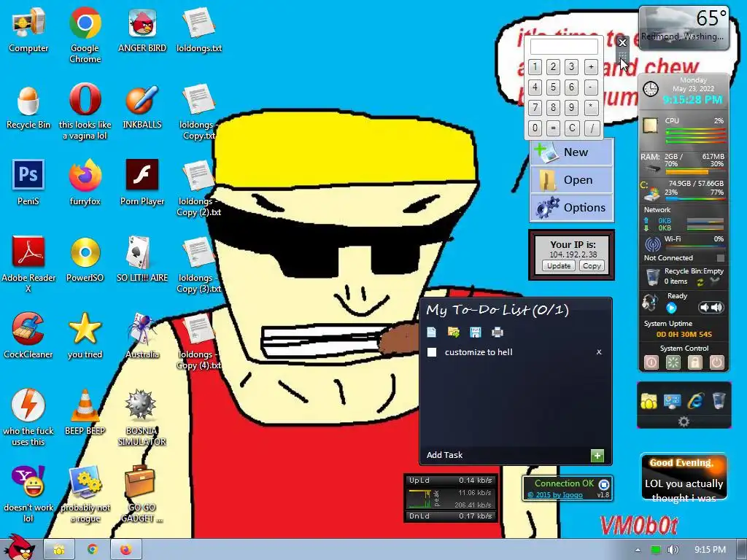Click the volume buttons in sidebar gadget
The width and height of the screenshot is (747, 560).
pyautogui.click(x=711, y=308)
